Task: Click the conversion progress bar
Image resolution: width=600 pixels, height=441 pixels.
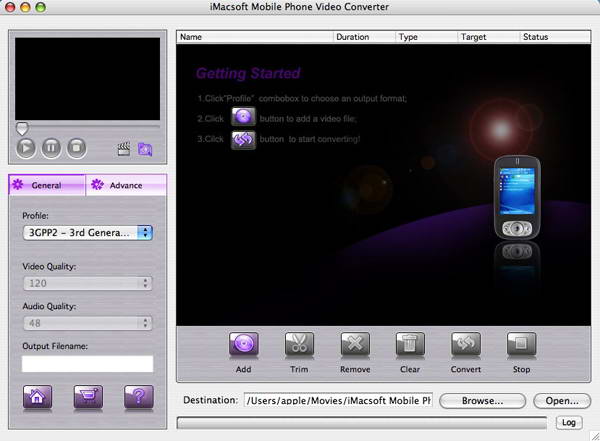Action: pos(362,423)
